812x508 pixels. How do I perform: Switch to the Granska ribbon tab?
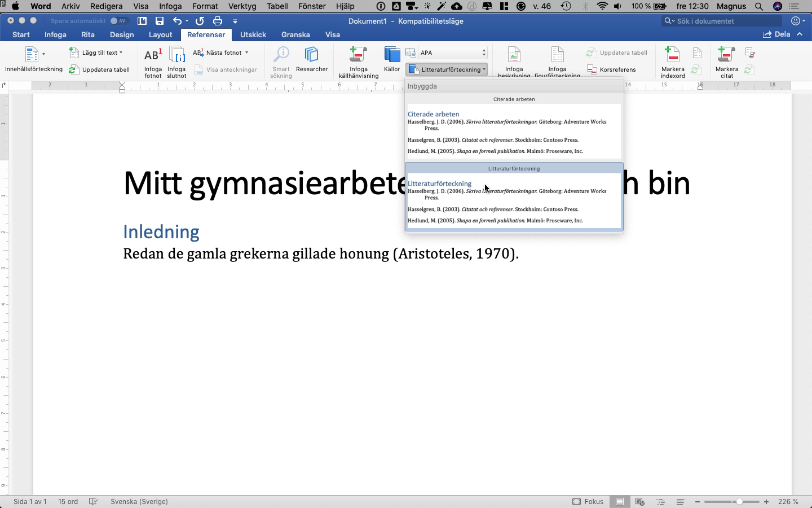tap(295, 34)
